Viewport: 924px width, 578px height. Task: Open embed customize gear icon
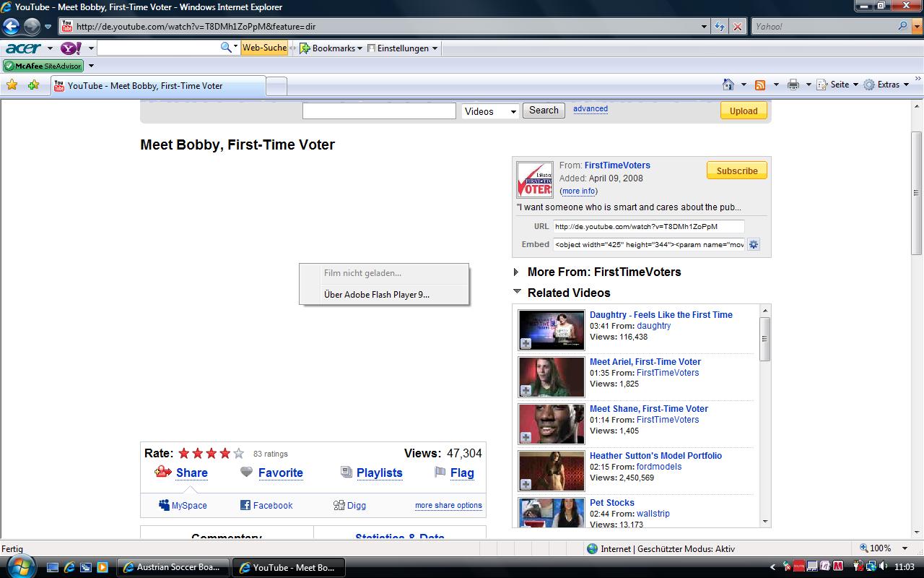(x=754, y=244)
